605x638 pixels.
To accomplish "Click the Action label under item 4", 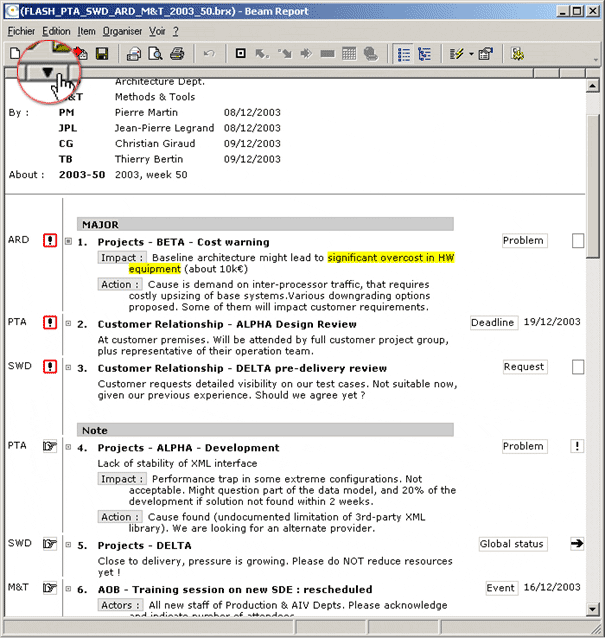I will [120, 517].
